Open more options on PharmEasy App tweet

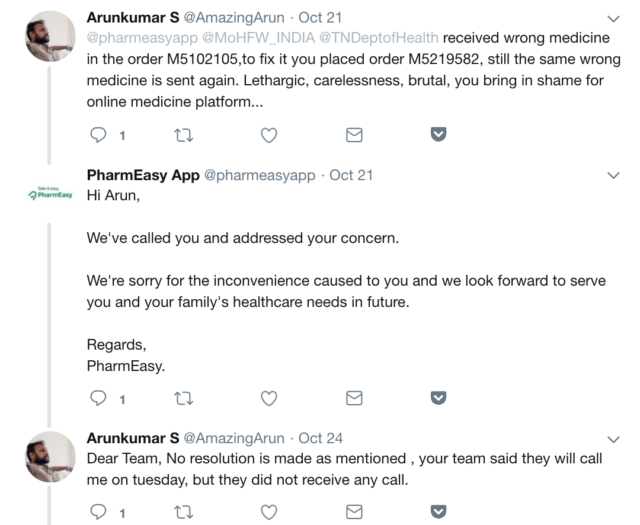(613, 175)
